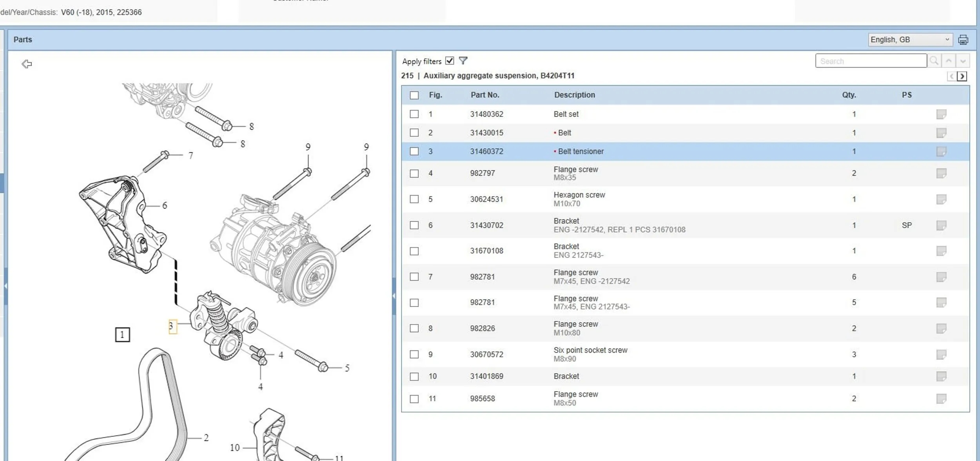This screenshot has width=980, height=461.
Task: Toggle the Apply filters checkbox
Action: pos(450,61)
